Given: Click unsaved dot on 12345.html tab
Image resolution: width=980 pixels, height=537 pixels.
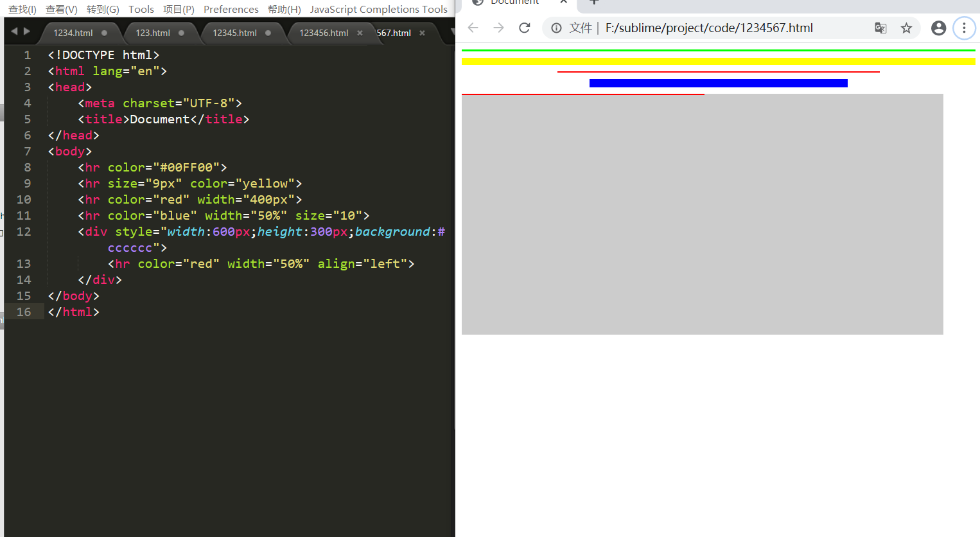Looking at the screenshot, I should (268, 33).
